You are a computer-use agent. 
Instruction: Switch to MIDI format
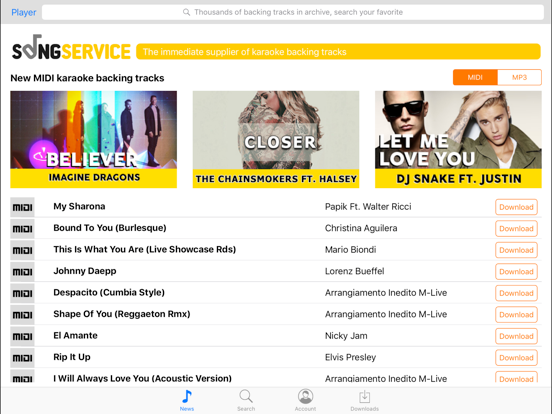click(x=475, y=77)
